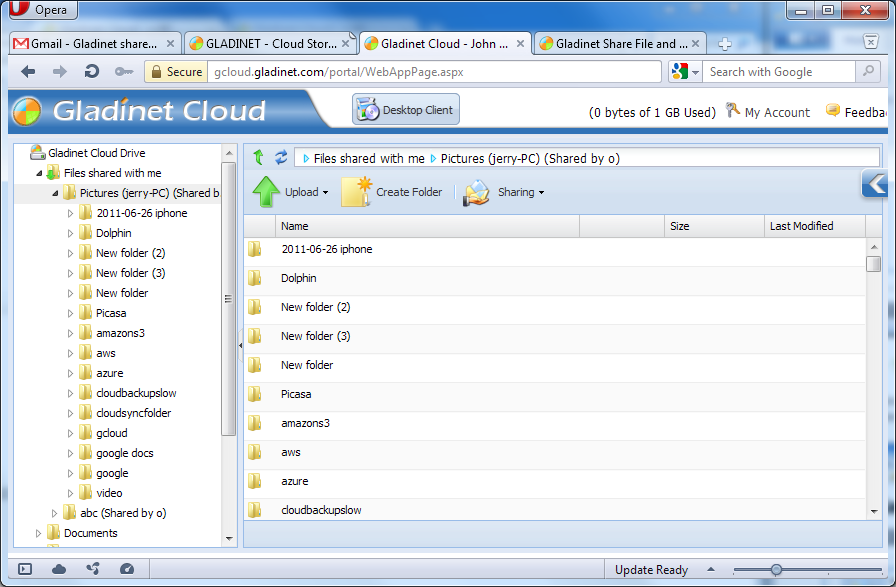Select the gcloud folder in the tree
The width and height of the screenshot is (896, 587).
pos(111,433)
